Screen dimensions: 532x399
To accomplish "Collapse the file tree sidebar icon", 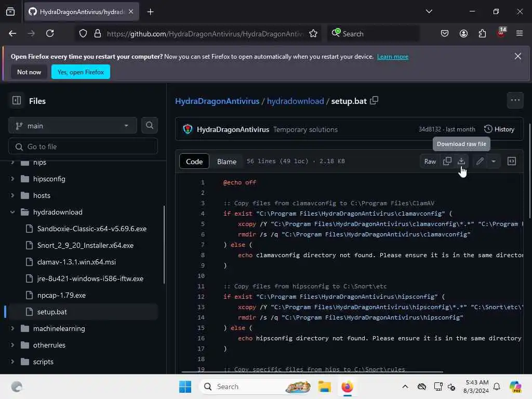I will click(16, 100).
